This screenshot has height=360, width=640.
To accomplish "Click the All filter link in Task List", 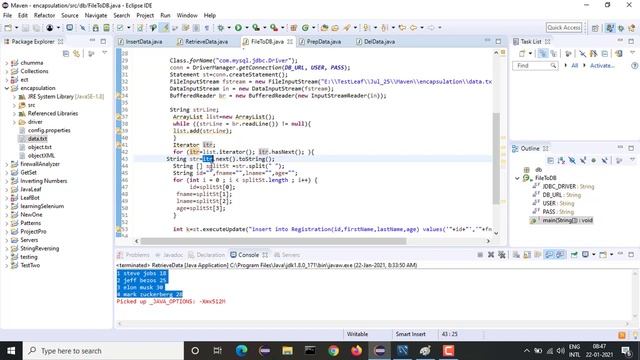I will pos(574,66).
